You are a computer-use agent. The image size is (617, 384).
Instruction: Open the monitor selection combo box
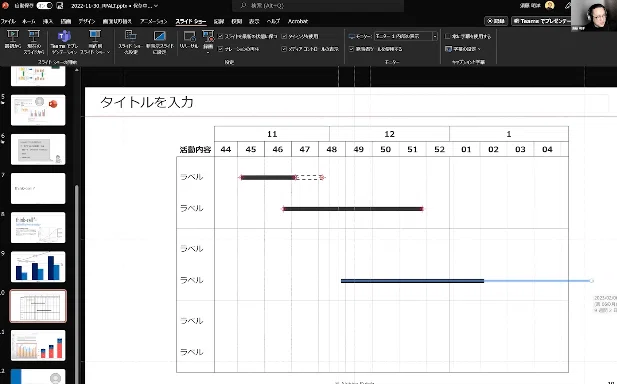(406, 36)
